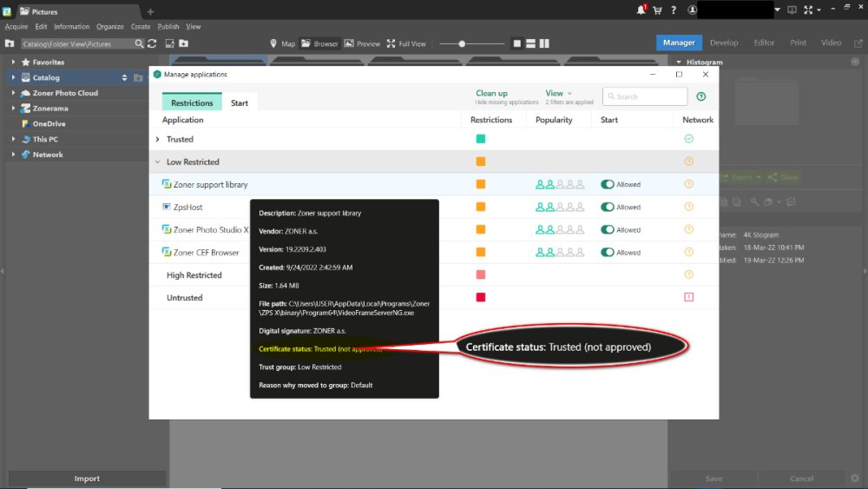Click the help icon in Manage applications
The width and height of the screenshot is (868, 489).
tap(701, 97)
